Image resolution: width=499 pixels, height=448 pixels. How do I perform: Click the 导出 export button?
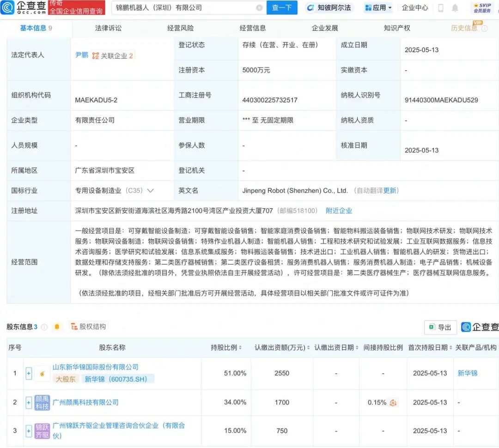pos(440,327)
